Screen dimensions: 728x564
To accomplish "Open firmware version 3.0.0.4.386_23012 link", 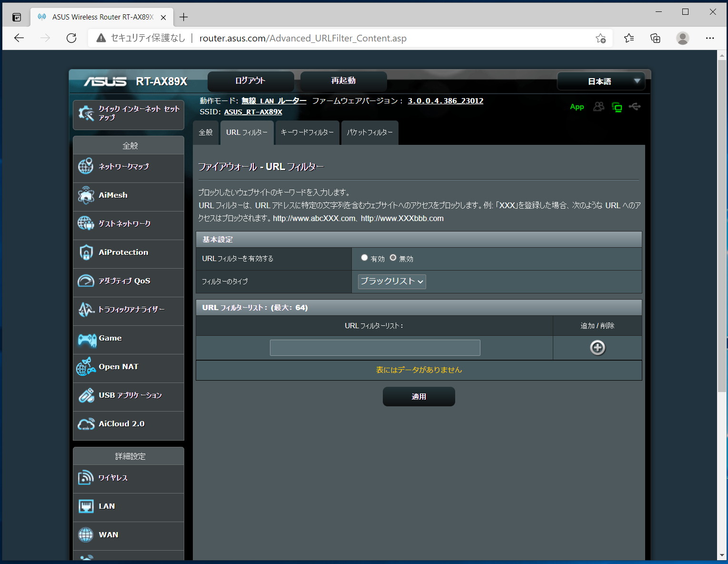I will point(446,101).
